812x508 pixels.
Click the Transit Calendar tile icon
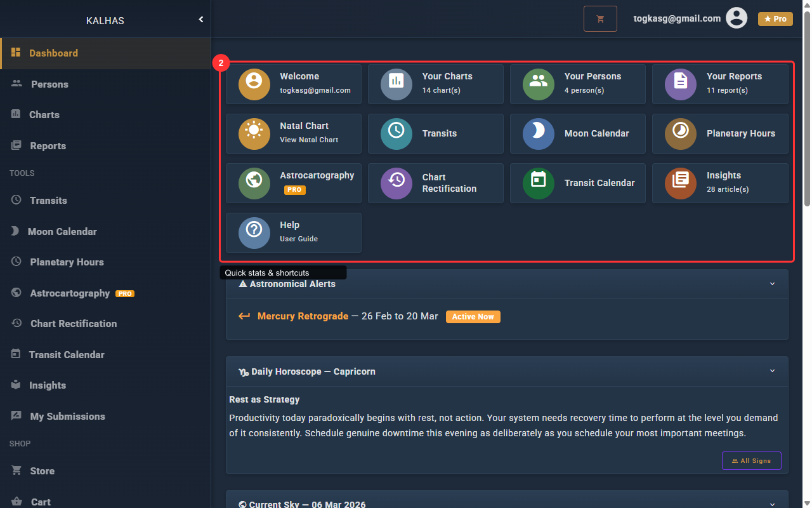(539, 183)
